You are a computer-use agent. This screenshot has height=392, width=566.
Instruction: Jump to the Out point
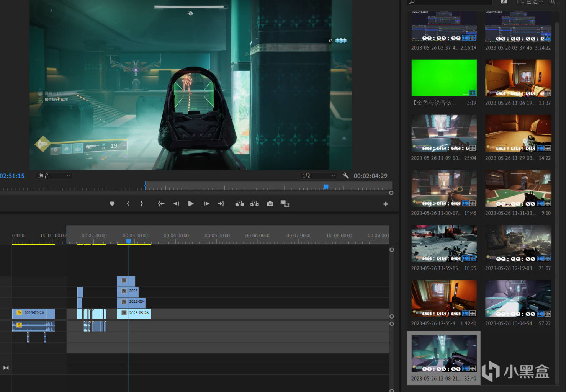tap(221, 204)
